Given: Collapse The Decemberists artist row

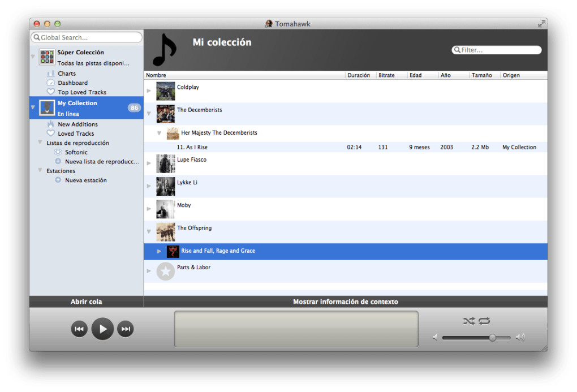Looking at the screenshot, I should point(149,114).
